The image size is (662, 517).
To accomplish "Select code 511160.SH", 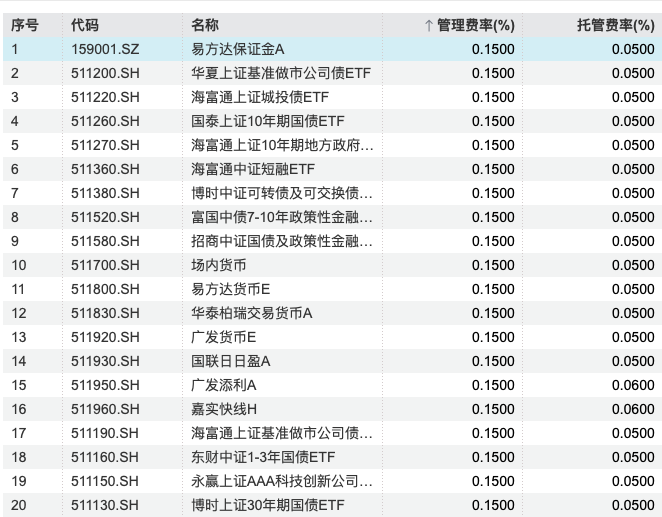I will click(x=105, y=458).
